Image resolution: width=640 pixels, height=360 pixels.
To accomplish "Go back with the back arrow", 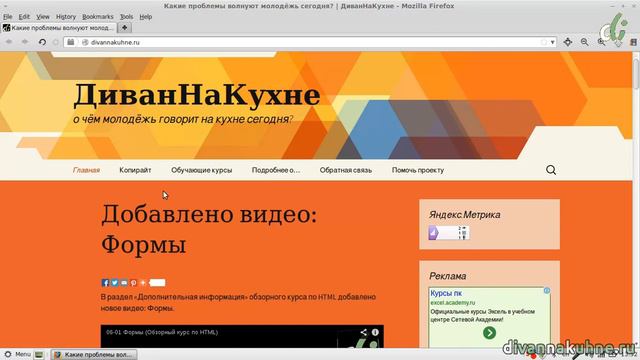I will coord(9,42).
